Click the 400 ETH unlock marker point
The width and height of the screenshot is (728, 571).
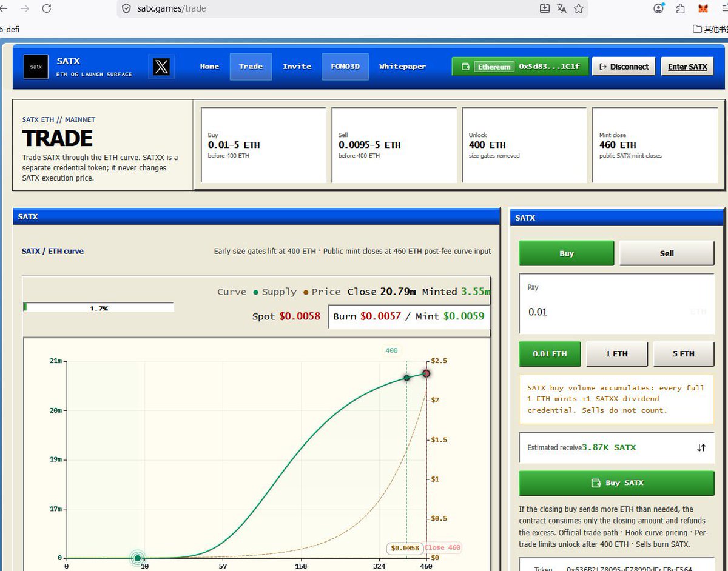[406, 378]
